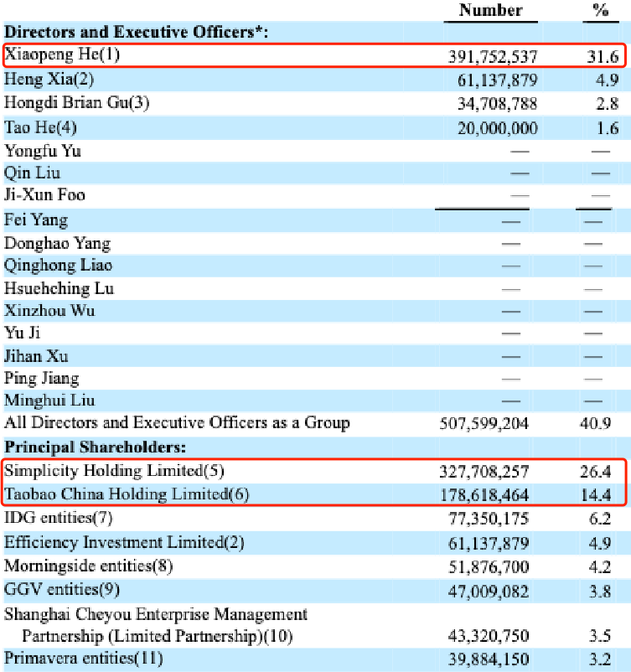Viewport: 631px width, 672px height.
Task: Click the 'Number' column header
Action: [491, 10]
